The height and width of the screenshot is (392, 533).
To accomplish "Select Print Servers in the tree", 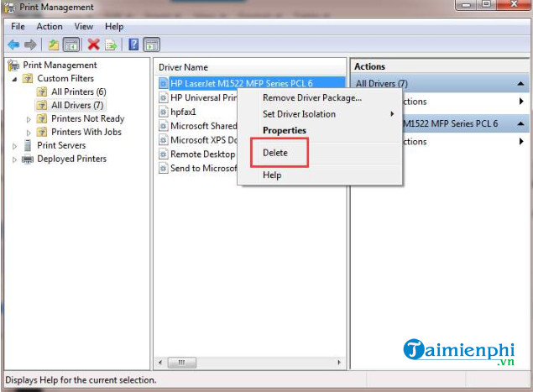I will coord(61,145).
